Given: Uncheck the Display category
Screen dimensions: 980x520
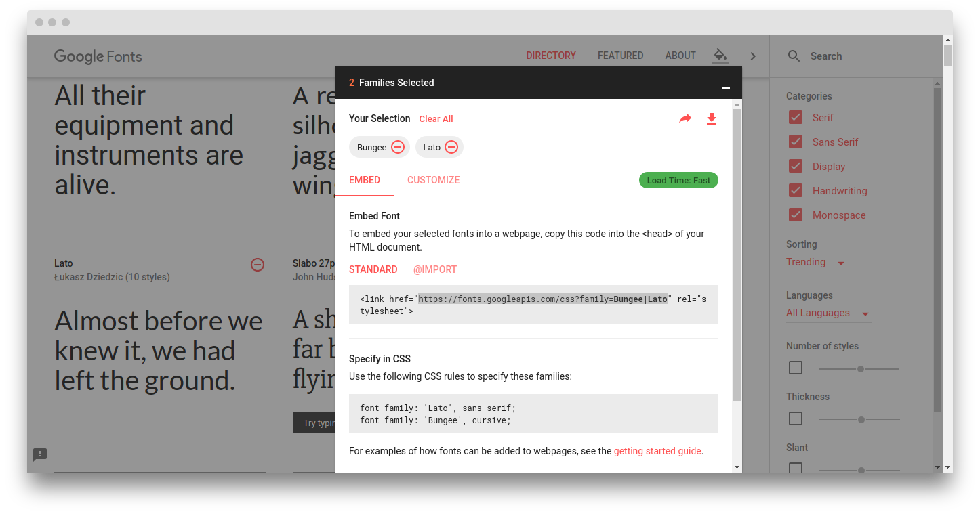Looking at the screenshot, I should tap(796, 167).
